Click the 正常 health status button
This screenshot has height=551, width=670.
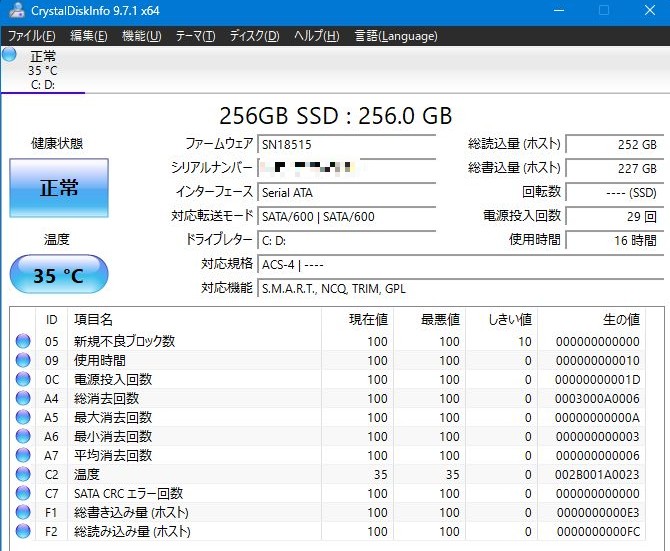59,188
